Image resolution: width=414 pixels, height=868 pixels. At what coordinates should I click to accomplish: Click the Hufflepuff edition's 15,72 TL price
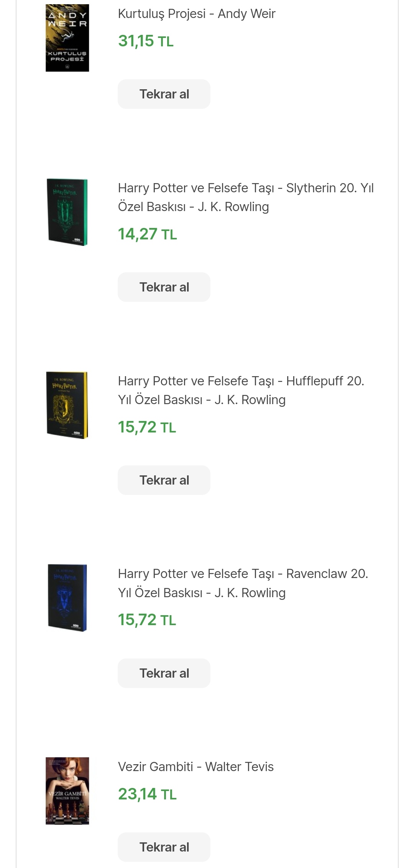tap(147, 427)
